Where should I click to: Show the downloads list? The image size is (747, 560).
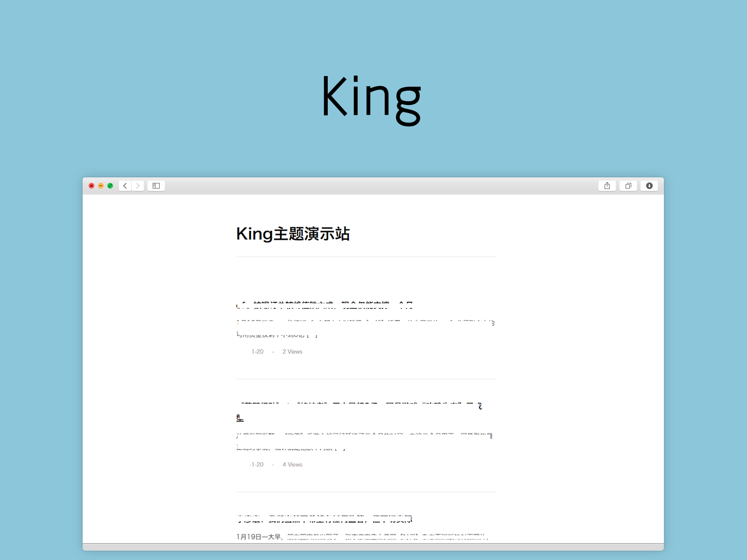[x=649, y=186]
